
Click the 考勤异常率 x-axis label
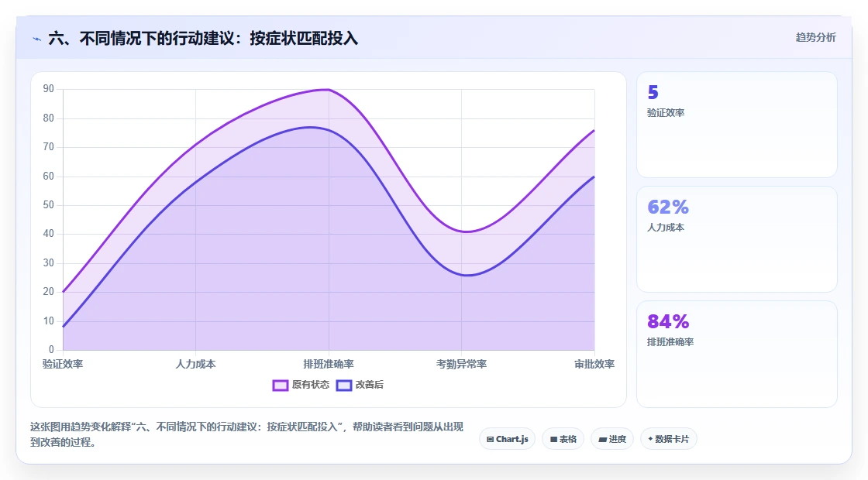point(461,365)
